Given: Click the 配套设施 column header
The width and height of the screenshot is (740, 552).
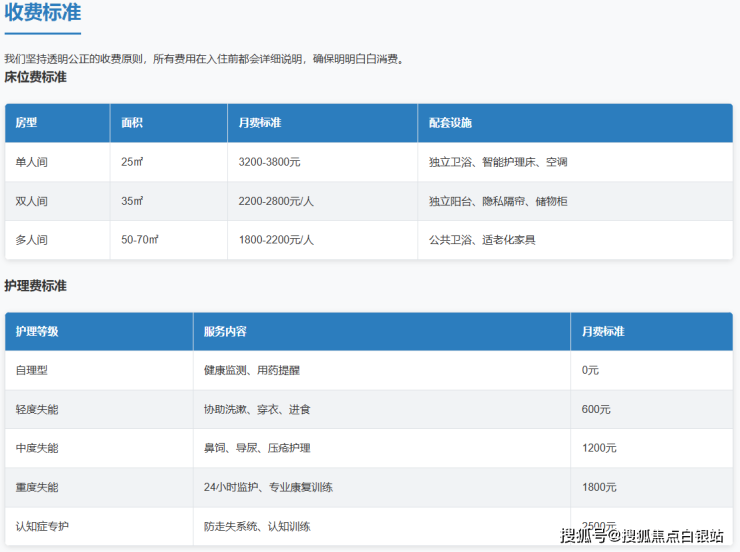Looking at the screenshot, I should [x=450, y=123].
